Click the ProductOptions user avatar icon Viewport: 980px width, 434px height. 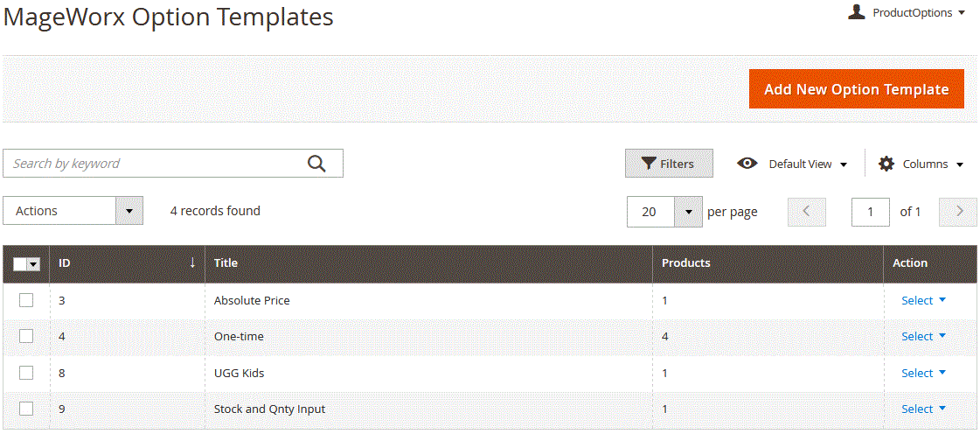click(x=856, y=12)
